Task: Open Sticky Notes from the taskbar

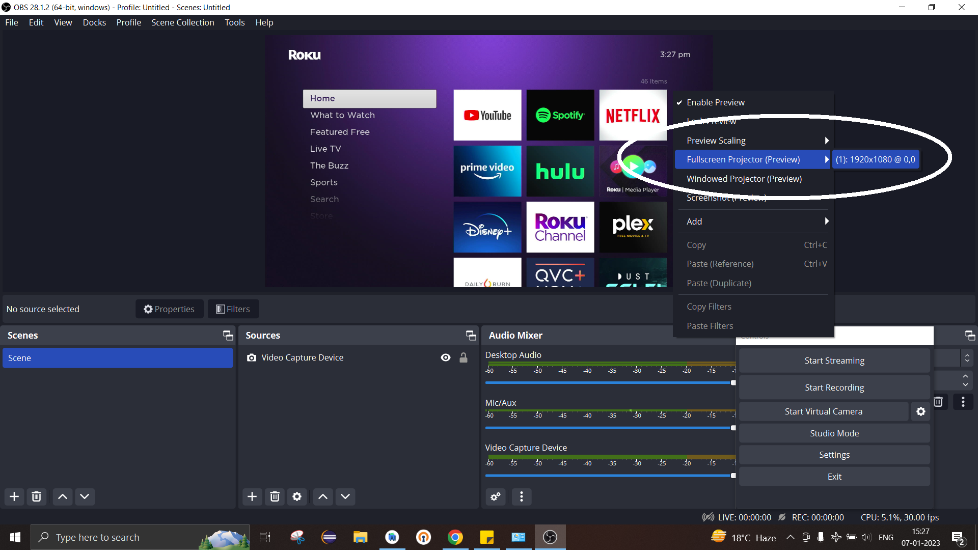Action: [487, 538]
